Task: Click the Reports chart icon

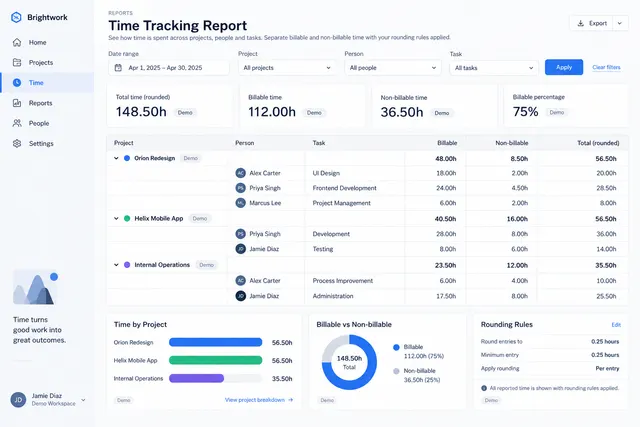Action: 17,103
